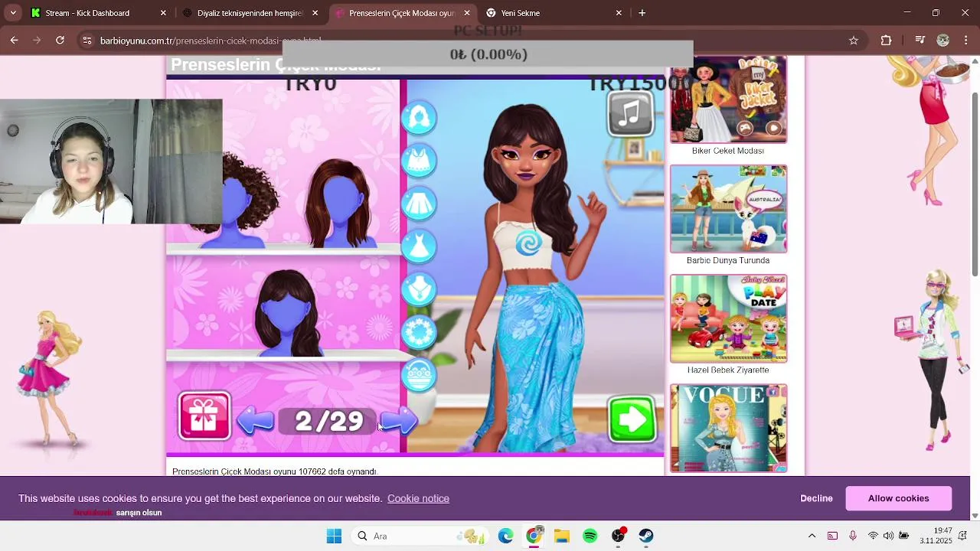Select the dresses category icon
Image resolution: width=980 pixels, height=551 pixels.
pos(419,246)
